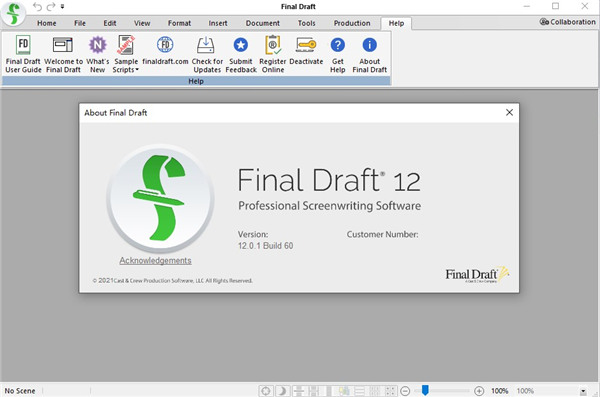Click the copyright 2021 Cast & Crew text
This screenshot has height=397, width=600.
[x=172, y=281]
